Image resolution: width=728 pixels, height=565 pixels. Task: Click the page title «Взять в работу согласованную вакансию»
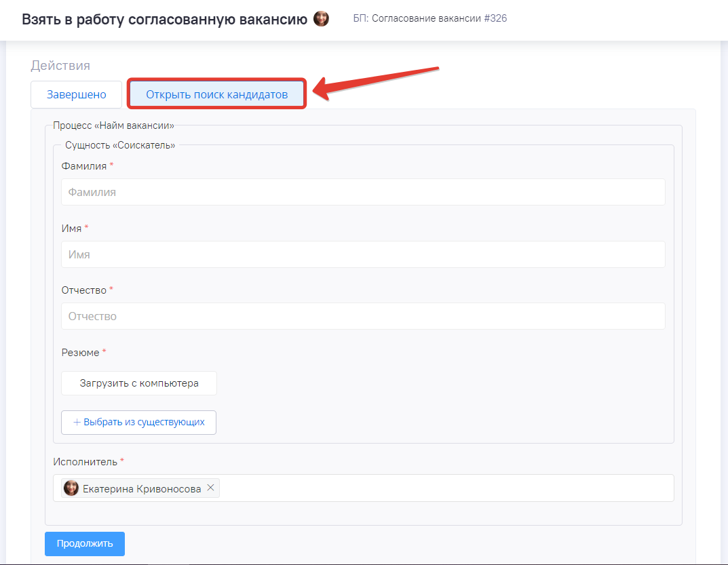coord(165,19)
